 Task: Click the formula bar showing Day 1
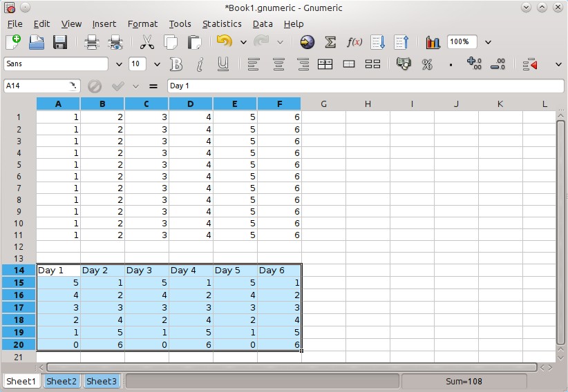[366, 86]
